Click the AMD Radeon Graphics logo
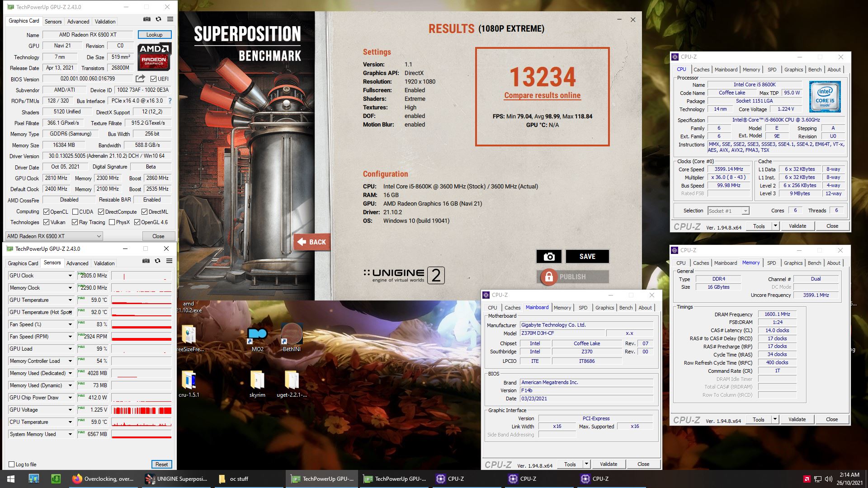 [154, 56]
